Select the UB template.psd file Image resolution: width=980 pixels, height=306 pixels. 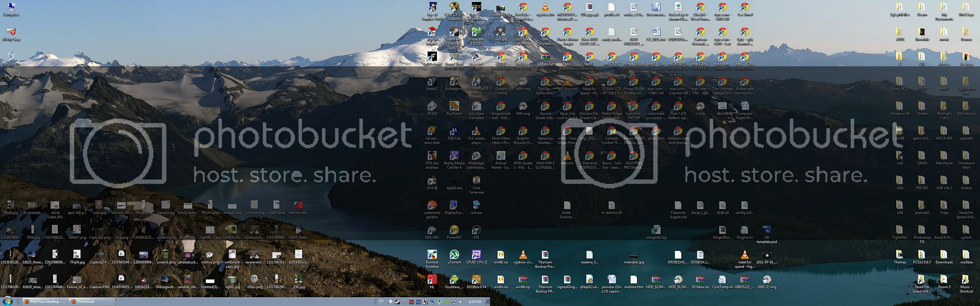766,231
